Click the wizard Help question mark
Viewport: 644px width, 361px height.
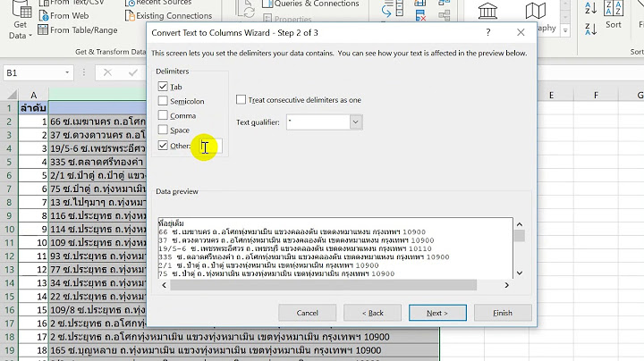click(x=488, y=32)
